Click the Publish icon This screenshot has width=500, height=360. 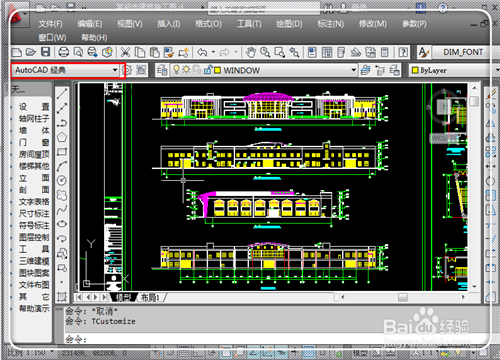[92, 52]
